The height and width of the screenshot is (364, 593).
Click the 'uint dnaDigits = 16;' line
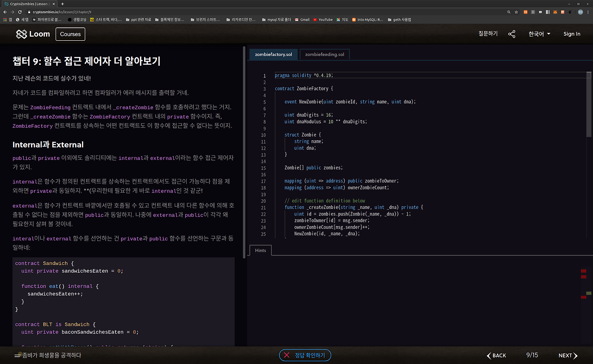(x=309, y=115)
